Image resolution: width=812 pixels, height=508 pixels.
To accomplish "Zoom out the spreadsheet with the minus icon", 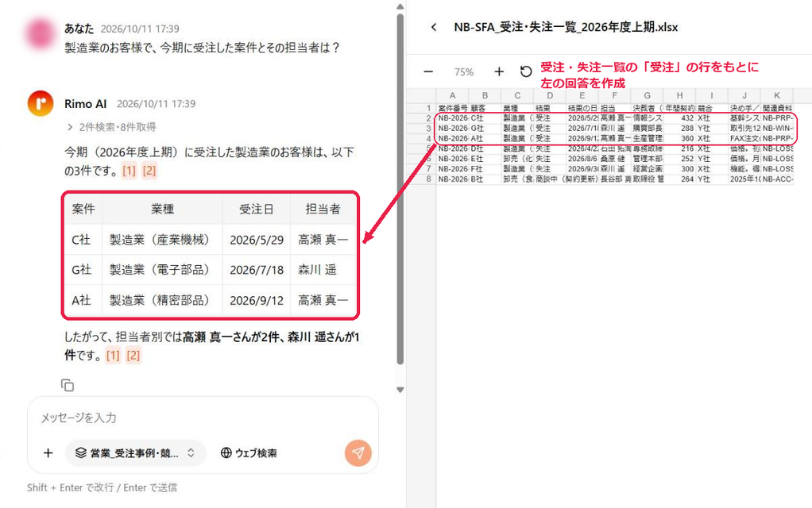I will pos(428,72).
